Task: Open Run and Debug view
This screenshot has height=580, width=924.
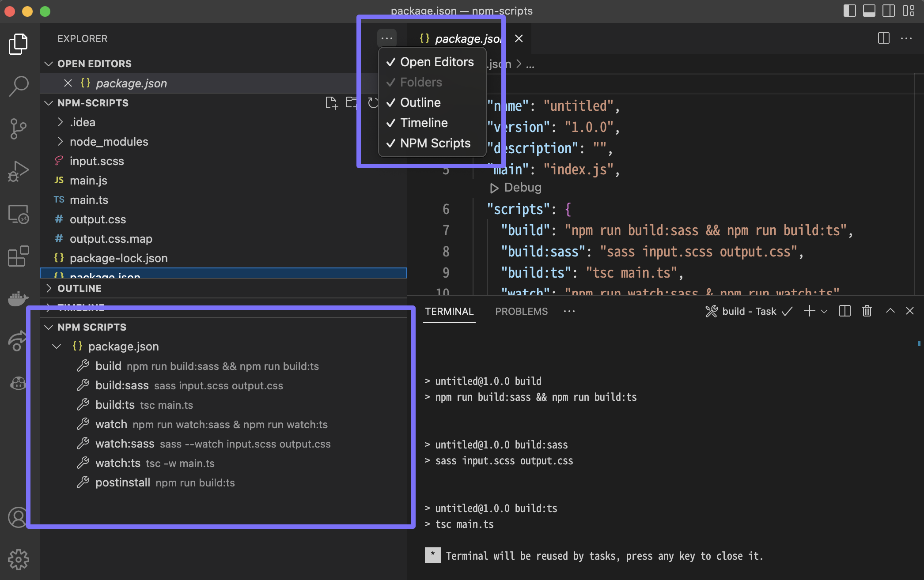Action: [19, 171]
